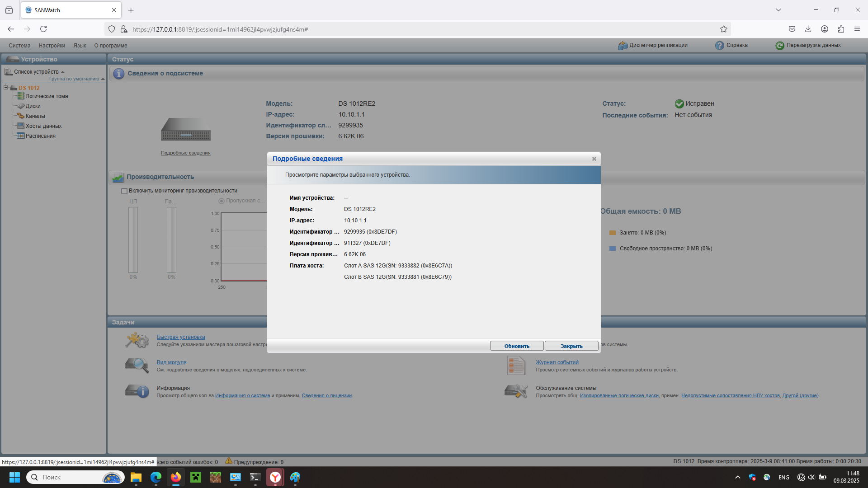The height and width of the screenshot is (488, 868).
Task: Close the Подробные сведения dialog with X
Action: click(x=594, y=159)
